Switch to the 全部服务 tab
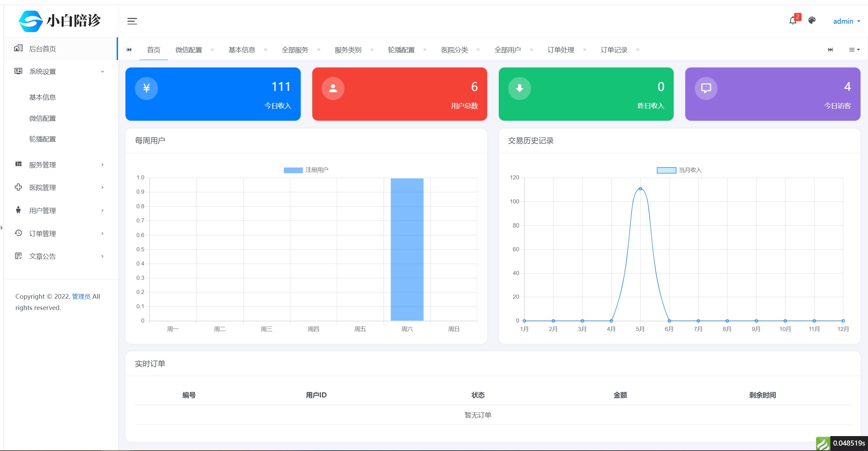The image size is (868, 451). (x=295, y=50)
